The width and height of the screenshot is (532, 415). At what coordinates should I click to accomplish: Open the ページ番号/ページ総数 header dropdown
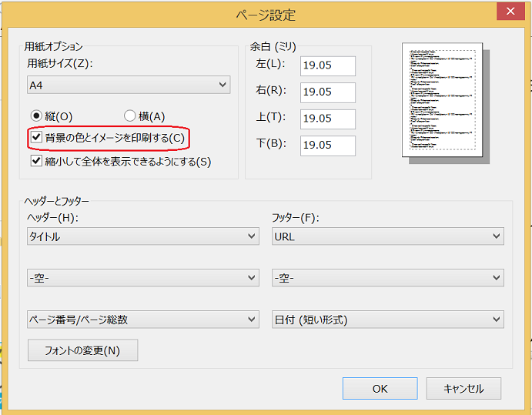tap(143, 320)
